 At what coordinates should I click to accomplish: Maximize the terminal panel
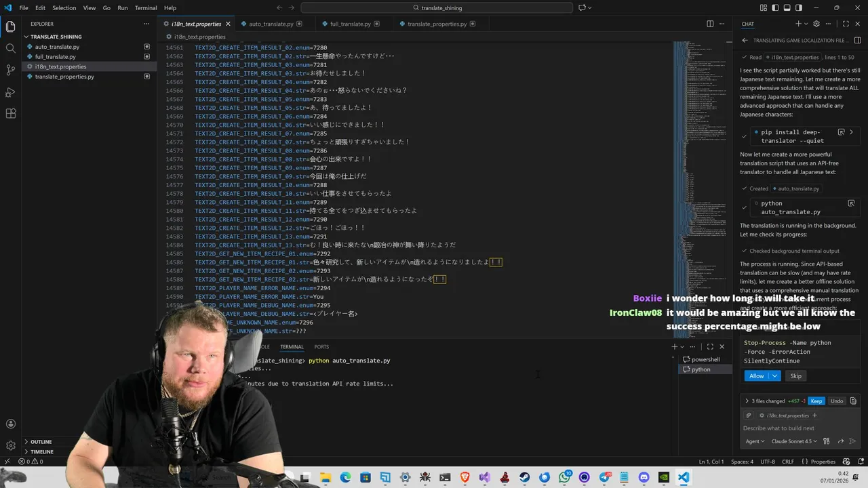[x=710, y=346]
